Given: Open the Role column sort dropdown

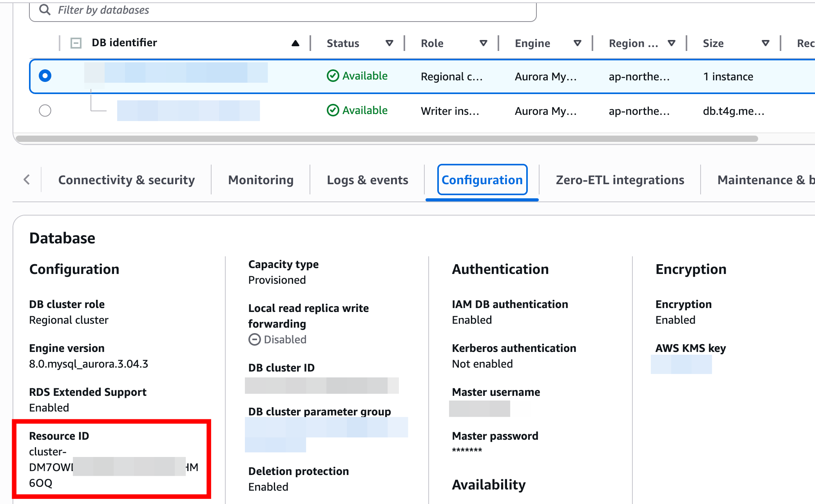Looking at the screenshot, I should click(x=483, y=43).
